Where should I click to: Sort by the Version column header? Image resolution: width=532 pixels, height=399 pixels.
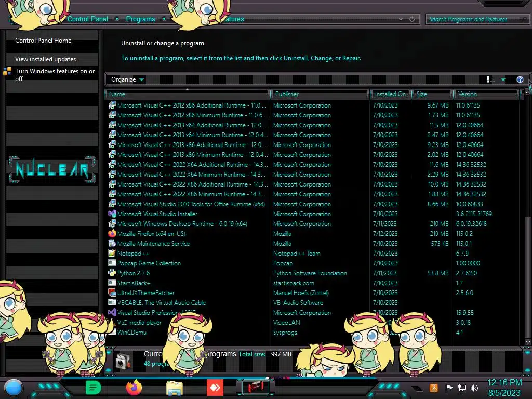[x=486, y=94]
